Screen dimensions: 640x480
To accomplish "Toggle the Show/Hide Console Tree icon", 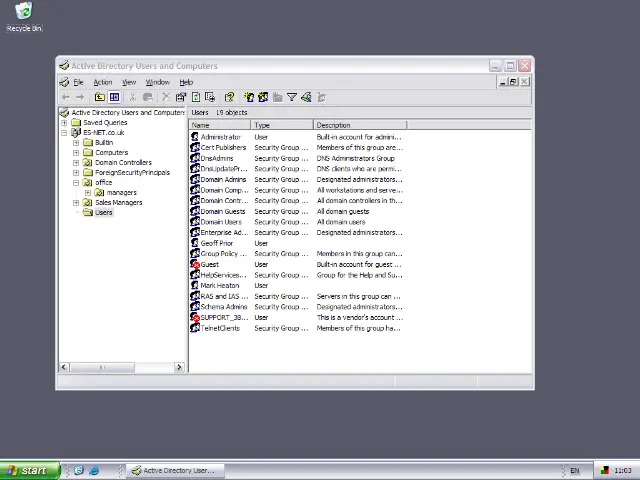I will pos(115,97).
